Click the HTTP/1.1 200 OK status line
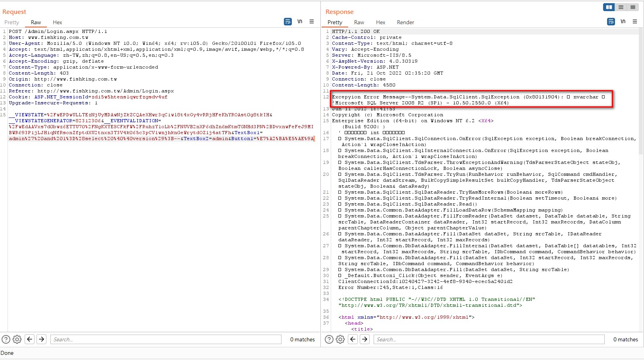 click(356, 31)
